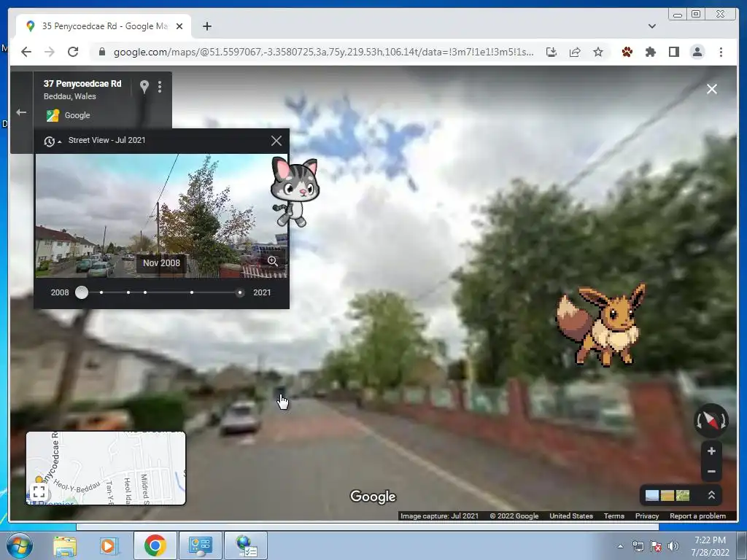Open the Terms link

pos(614,516)
